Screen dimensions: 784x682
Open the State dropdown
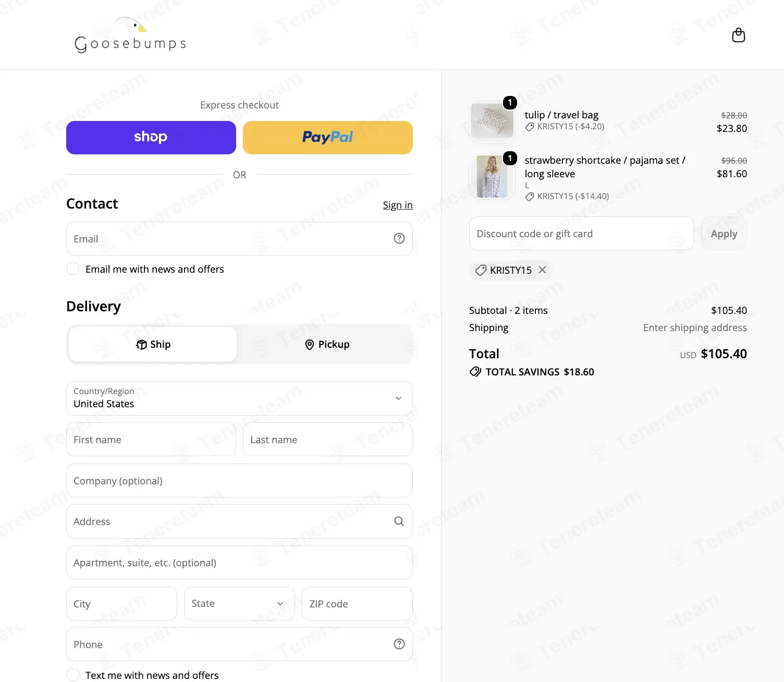[x=239, y=603]
